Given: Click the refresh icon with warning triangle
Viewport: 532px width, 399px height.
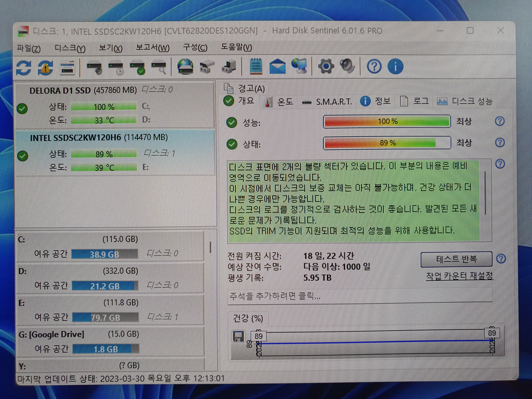Looking at the screenshot, I should coord(46,68).
